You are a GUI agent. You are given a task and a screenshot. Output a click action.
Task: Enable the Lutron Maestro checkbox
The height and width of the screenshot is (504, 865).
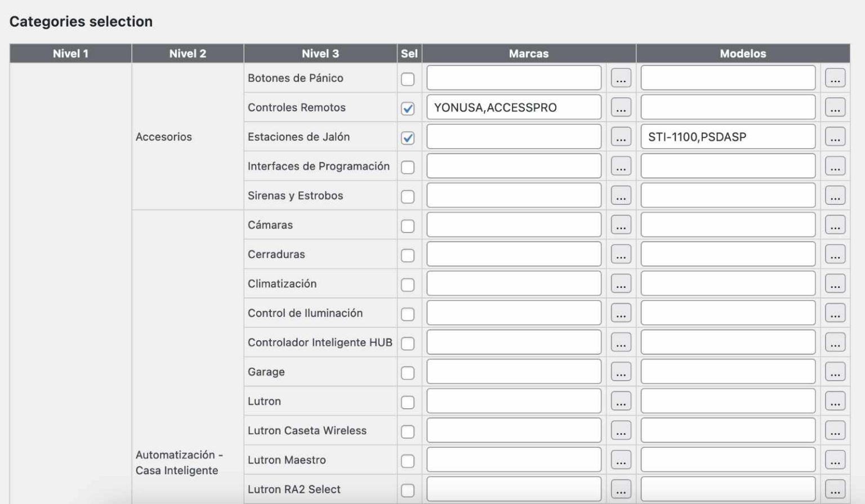(x=408, y=461)
